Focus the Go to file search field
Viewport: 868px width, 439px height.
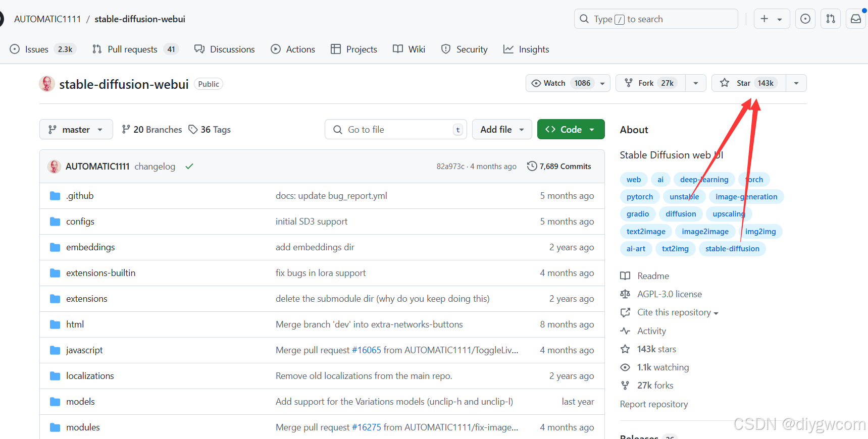click(x=396, y=130)
